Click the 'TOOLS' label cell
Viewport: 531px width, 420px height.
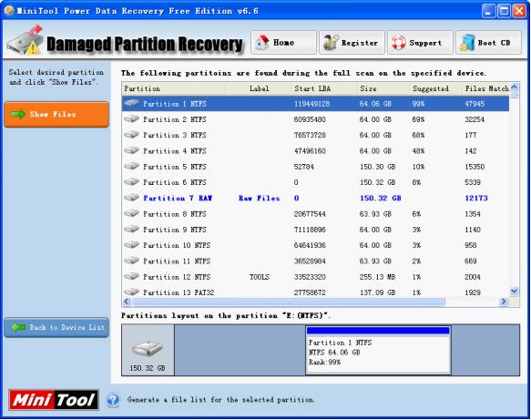pyautogui.click(x=259, y=277)
